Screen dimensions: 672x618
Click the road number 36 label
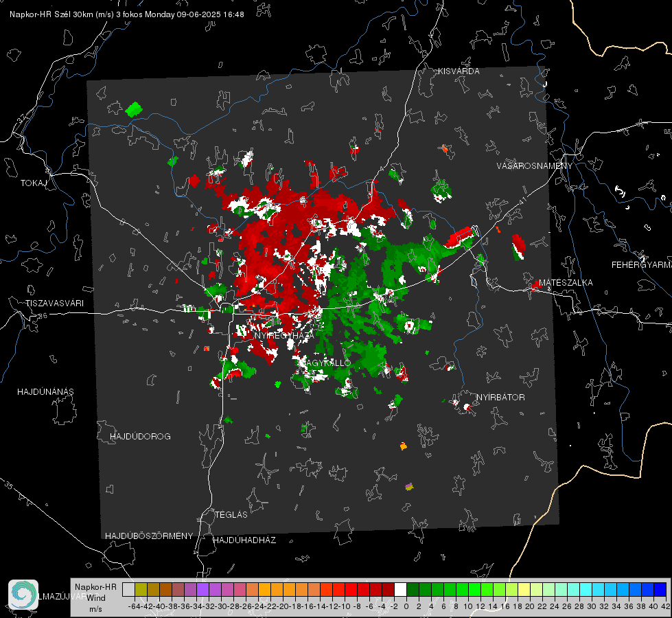pyautogui.click(x=43, y=316)
